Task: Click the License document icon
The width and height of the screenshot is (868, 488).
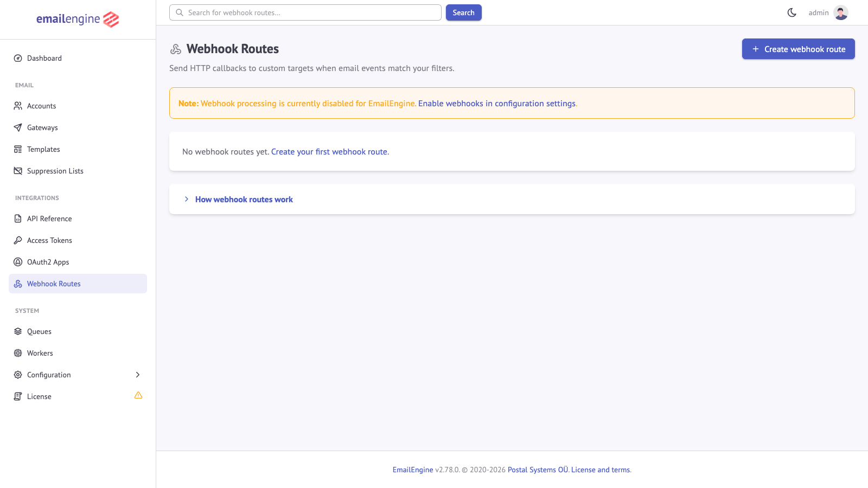Action: click(x=18, y=396)
